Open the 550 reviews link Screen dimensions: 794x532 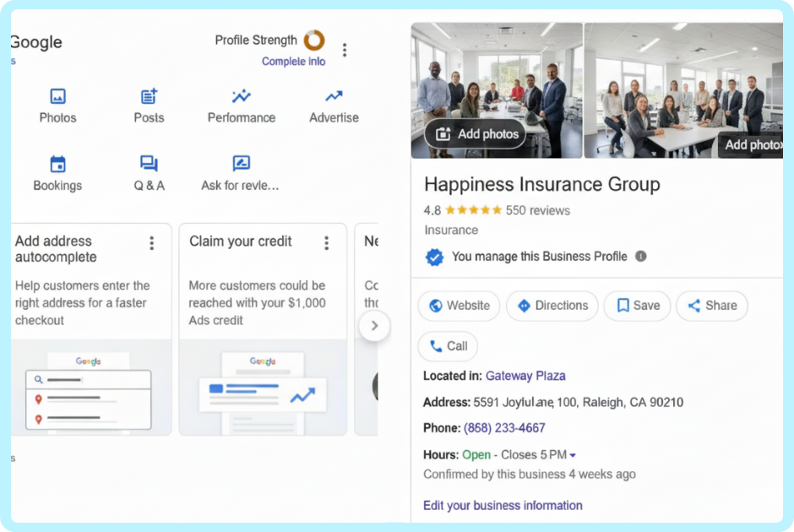538,210
